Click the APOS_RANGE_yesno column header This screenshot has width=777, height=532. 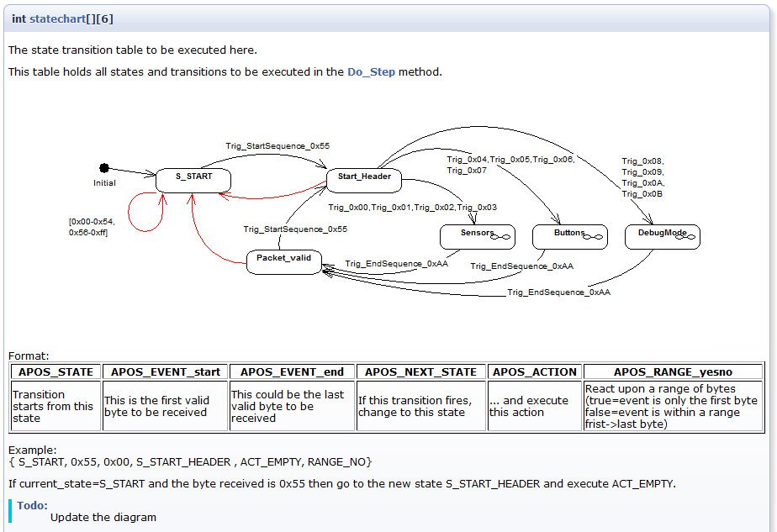tap(673, 371)
